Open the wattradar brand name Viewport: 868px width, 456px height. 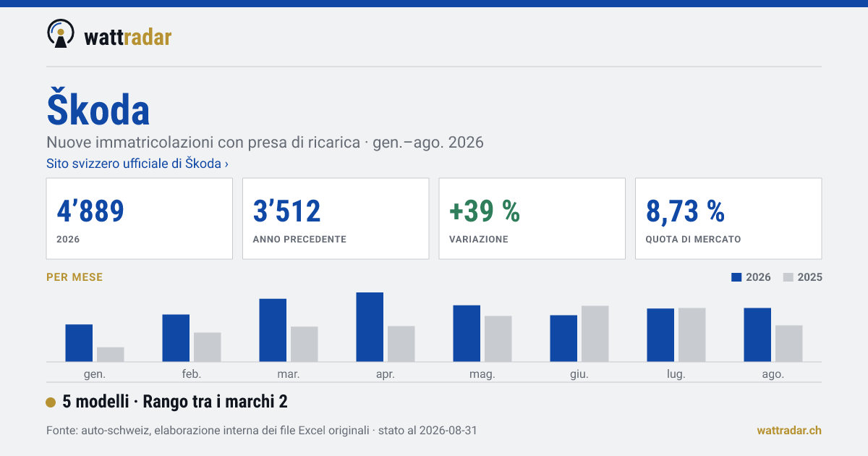(x=128, y=36)
